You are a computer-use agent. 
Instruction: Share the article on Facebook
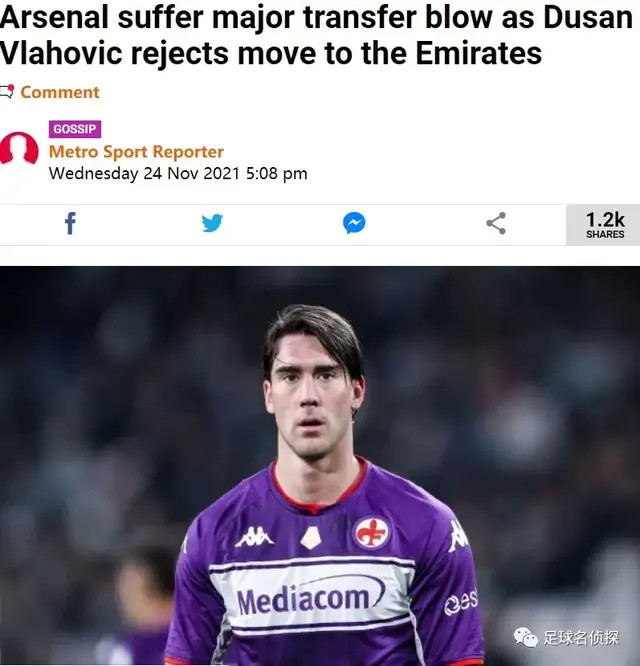[x=70, y=223]
